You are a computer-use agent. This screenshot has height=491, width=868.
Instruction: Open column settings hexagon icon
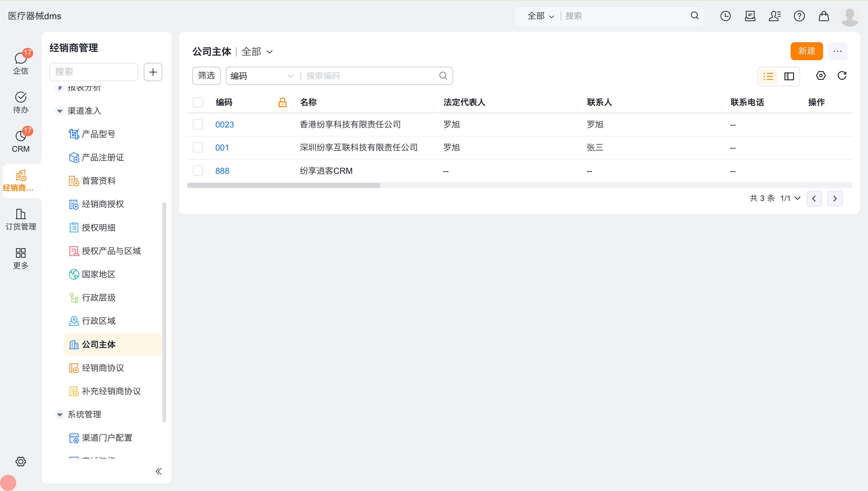coord(820,76)
